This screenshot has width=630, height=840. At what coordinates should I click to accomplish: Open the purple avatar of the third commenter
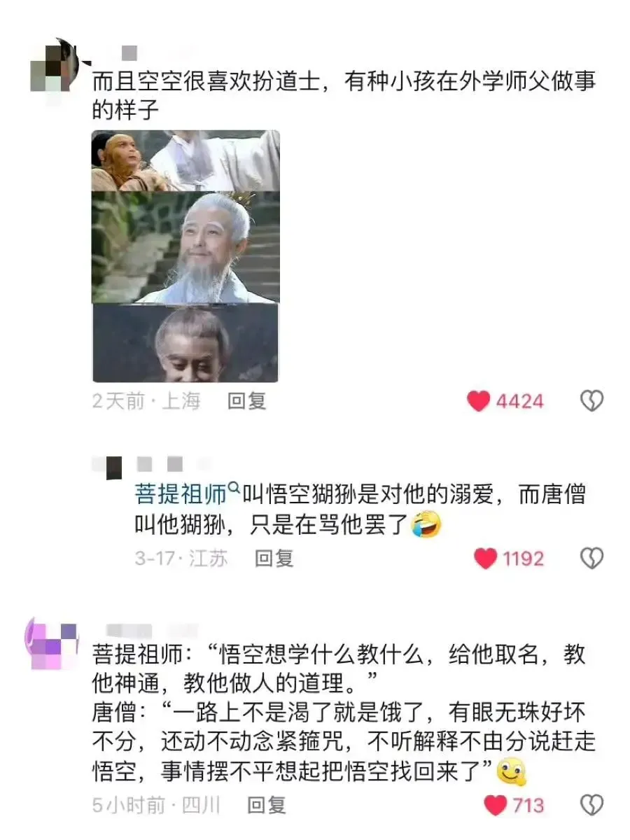[x=52, y=643]
